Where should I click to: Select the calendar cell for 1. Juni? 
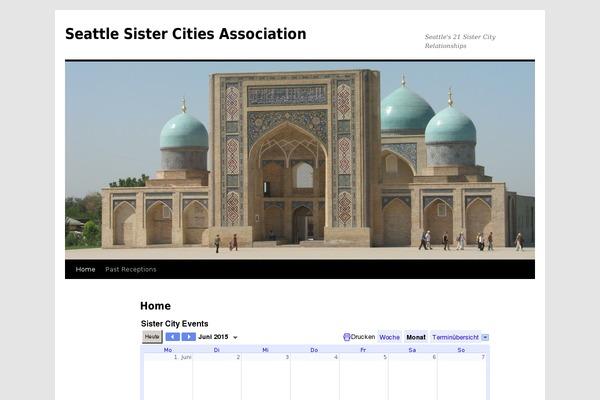pyautogui.click(x=168, y=377)
